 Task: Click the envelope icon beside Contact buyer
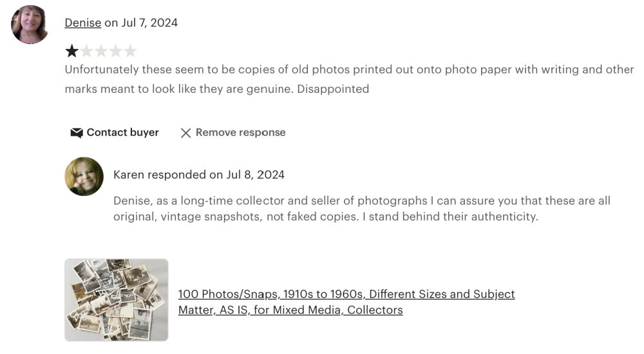(77, 133)
